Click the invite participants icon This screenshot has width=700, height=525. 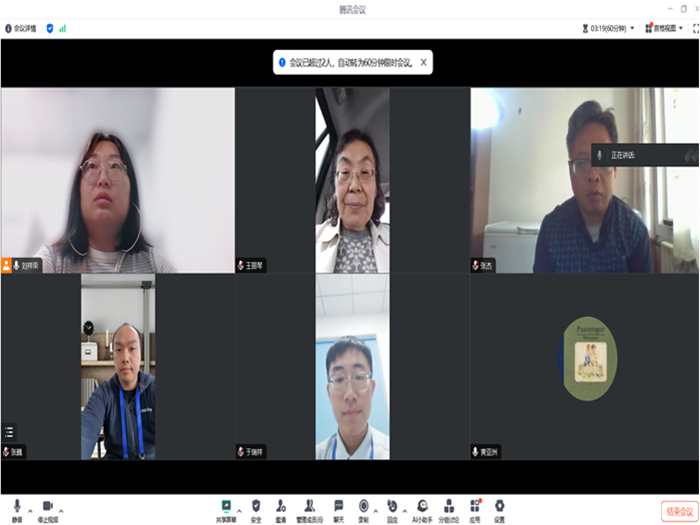[x=281, y=507]
